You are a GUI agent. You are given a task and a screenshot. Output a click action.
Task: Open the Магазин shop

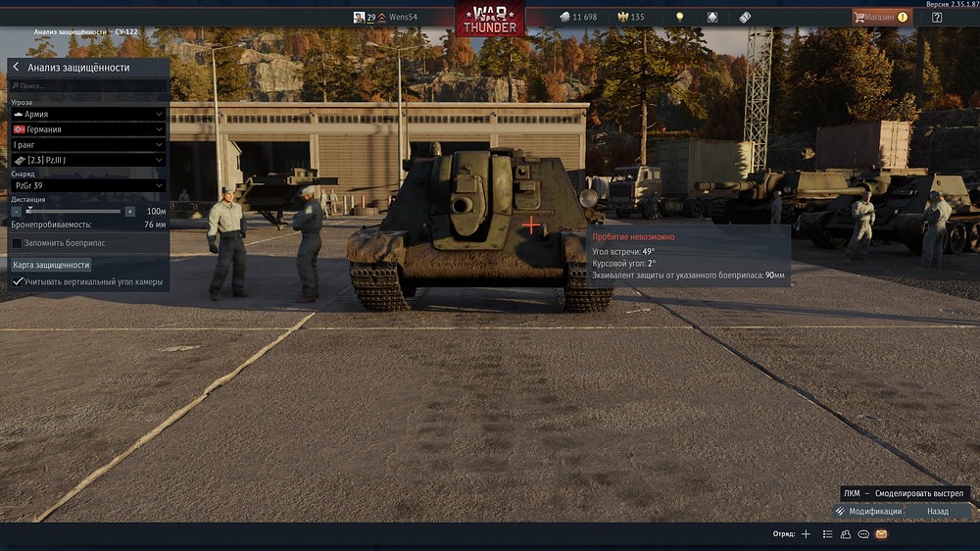click(x=881, y=17)
